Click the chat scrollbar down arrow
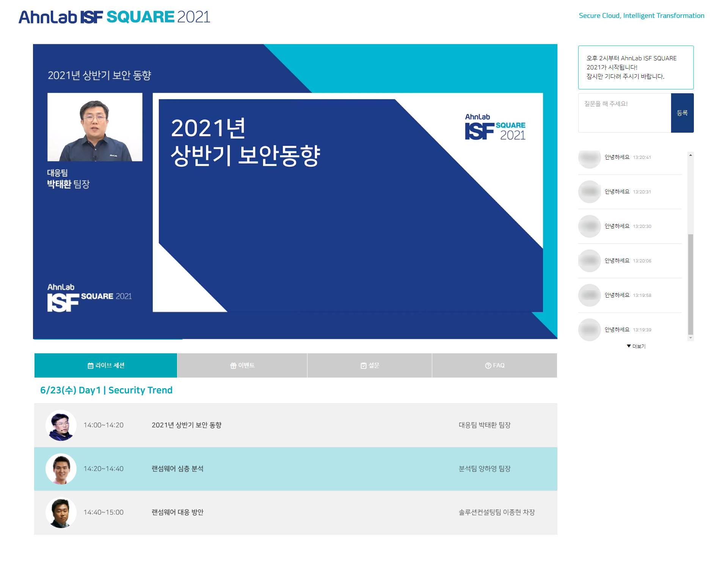This screenshot has width=728, height=580. coord(690,338)
